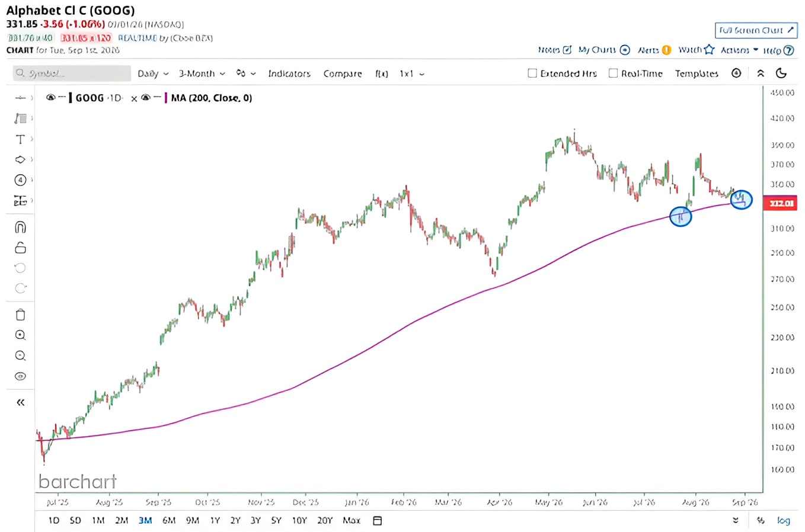Open the chart type candlestick dropdown
805x532 pixels.
point(245,73)
